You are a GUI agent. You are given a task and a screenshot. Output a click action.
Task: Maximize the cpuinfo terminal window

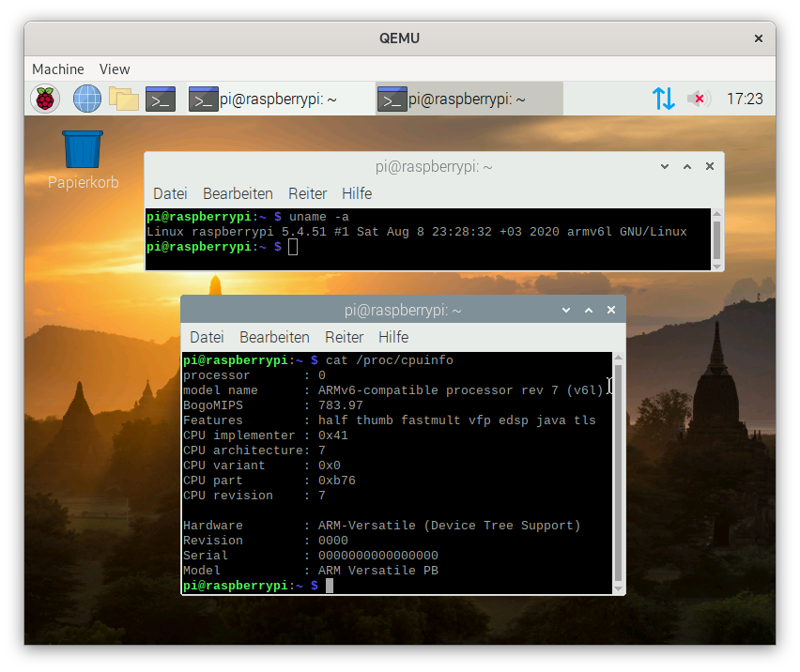(x=589, y=310)
